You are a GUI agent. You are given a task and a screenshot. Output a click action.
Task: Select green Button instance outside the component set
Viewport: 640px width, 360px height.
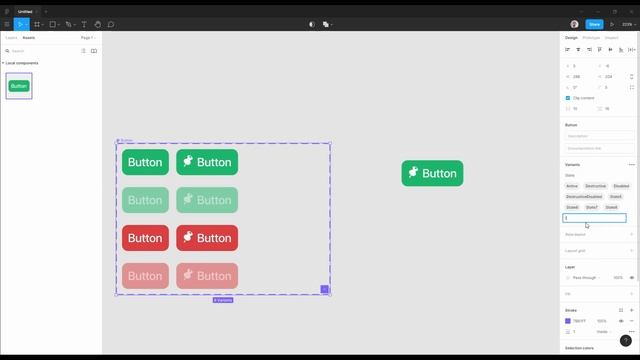(432, 173)
